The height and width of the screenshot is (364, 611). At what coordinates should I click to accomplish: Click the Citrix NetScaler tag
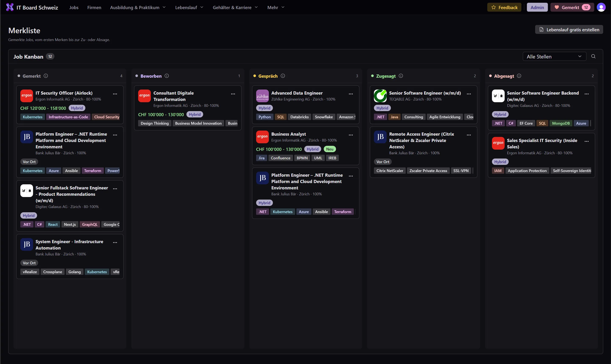[x=390, y=171]
